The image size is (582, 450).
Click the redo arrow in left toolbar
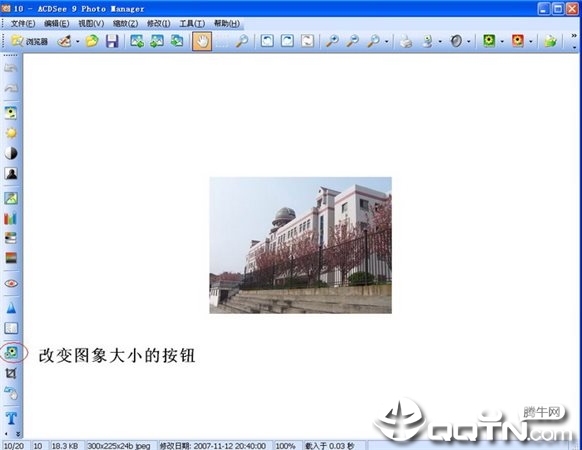click(x=11, y=88)
